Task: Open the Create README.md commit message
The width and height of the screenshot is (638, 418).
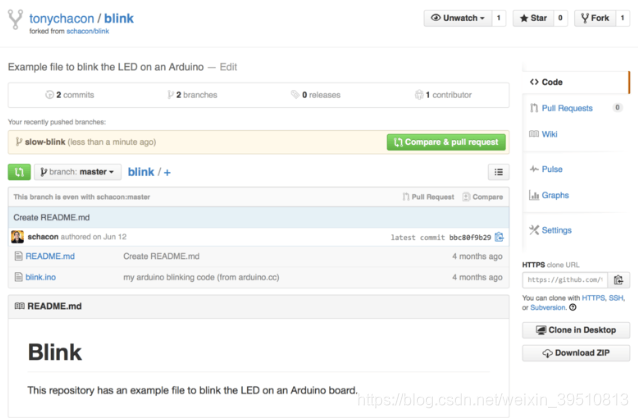Action: (52, 217)
